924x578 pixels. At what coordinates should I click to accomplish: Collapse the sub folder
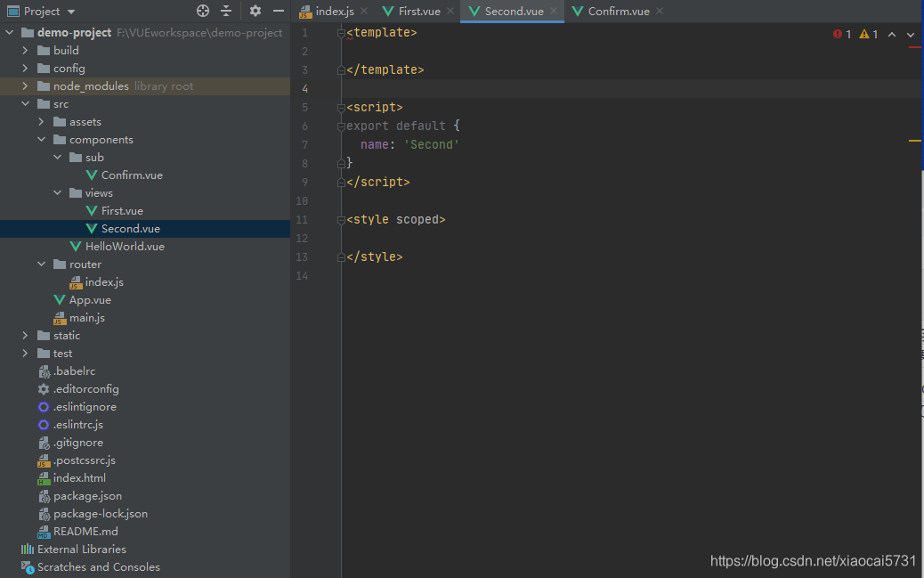57,158
